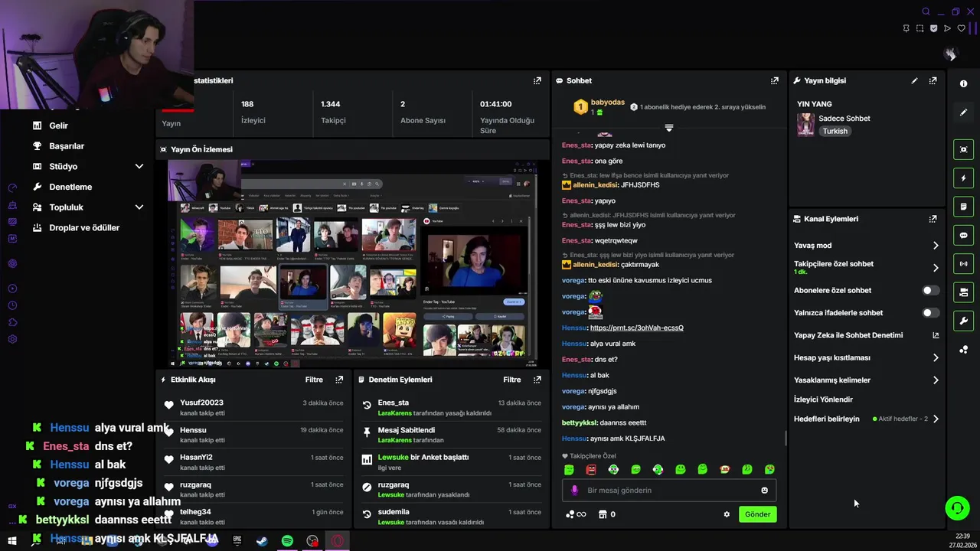
Task: Toggle the broadcast signal widget icon
Action: coord(963,264)
